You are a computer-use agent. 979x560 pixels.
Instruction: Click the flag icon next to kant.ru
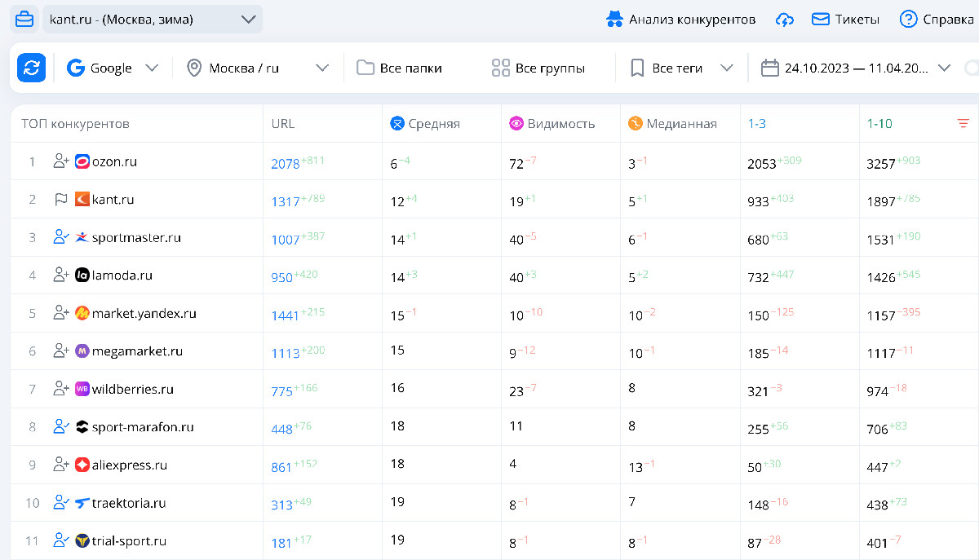[x=61, y=199]
